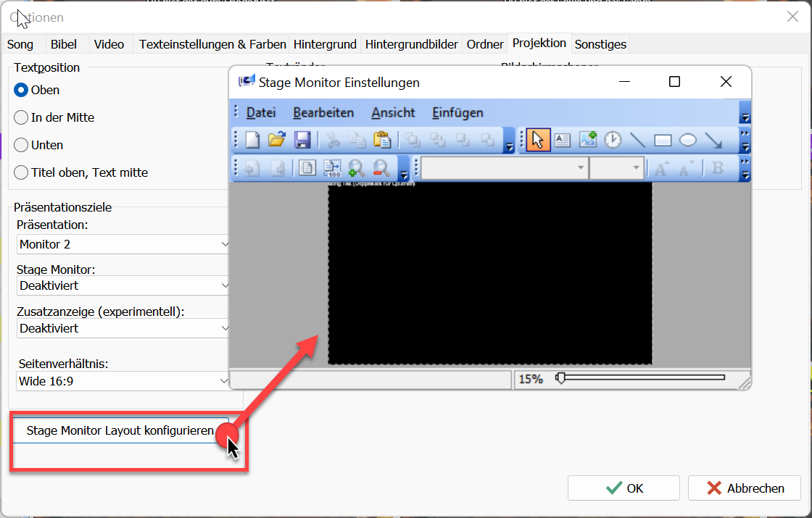Select the clock element tool

pos(613,140)
